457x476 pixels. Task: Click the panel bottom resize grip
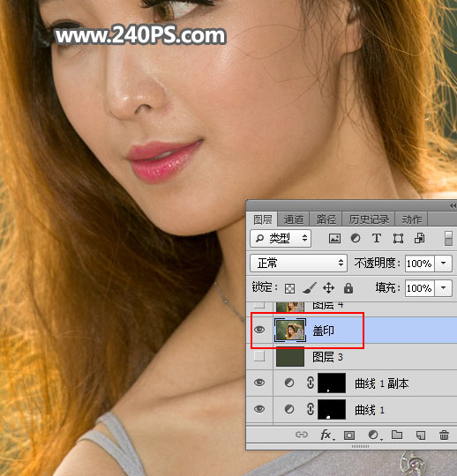pos(360,447)
